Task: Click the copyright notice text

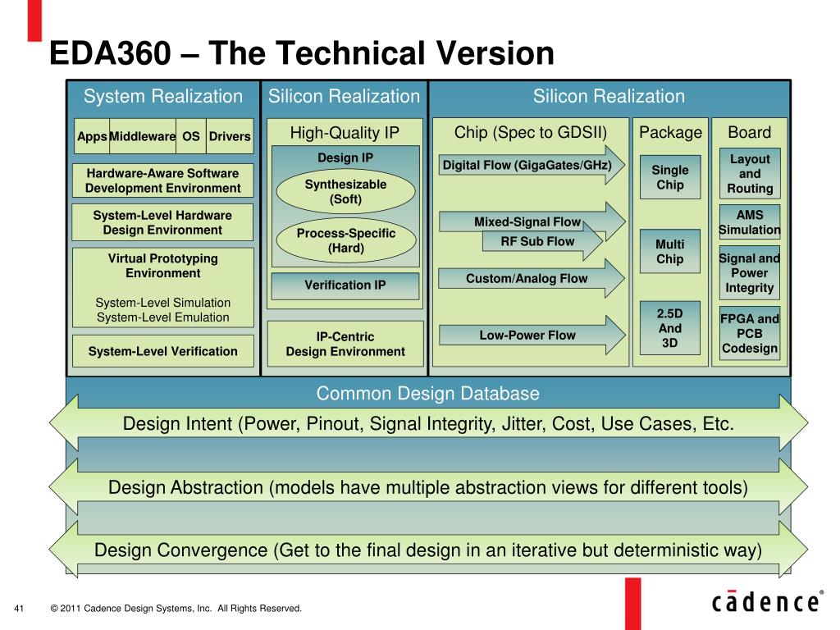Action: coord(176,608)
